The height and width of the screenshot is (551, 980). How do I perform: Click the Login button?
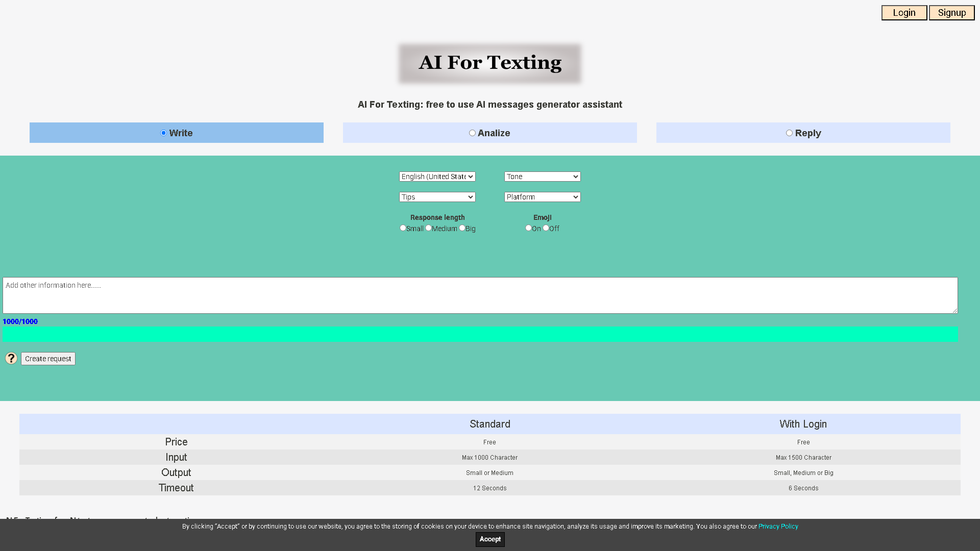[904, 12]
